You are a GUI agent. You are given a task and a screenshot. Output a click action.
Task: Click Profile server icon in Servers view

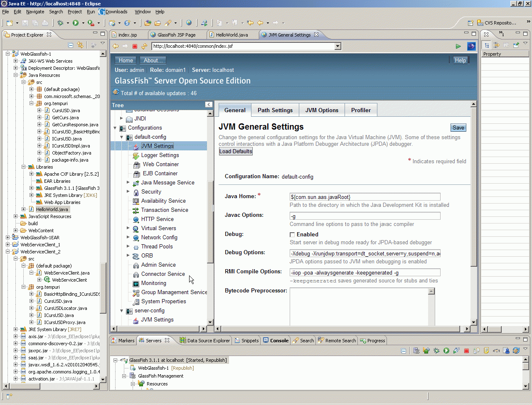pyautogui.click(x=456, y=351)
